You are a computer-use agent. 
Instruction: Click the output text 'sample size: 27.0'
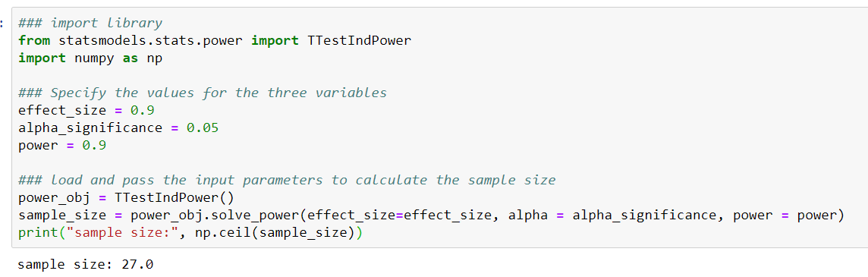pyautogui.click(x=86, y=264)
